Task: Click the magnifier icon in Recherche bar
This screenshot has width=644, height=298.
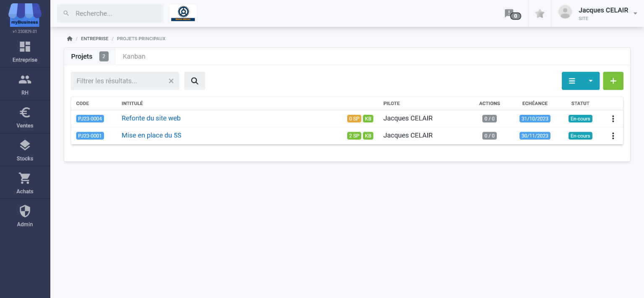Action: click(66, 13)
